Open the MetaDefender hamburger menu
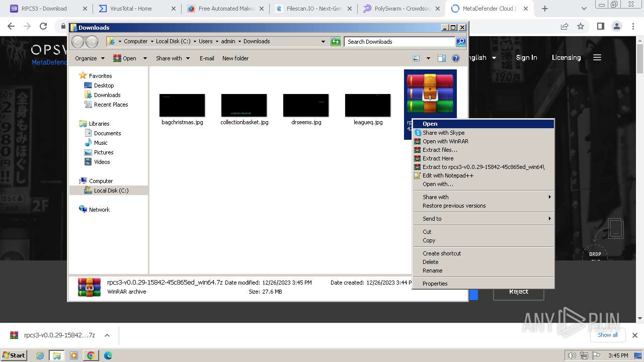The image size is (644, 362). [x=597, y=58]
